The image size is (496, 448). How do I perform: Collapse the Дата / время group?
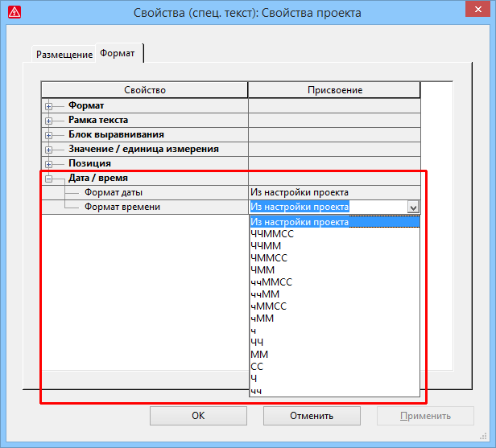coord(49,178)
